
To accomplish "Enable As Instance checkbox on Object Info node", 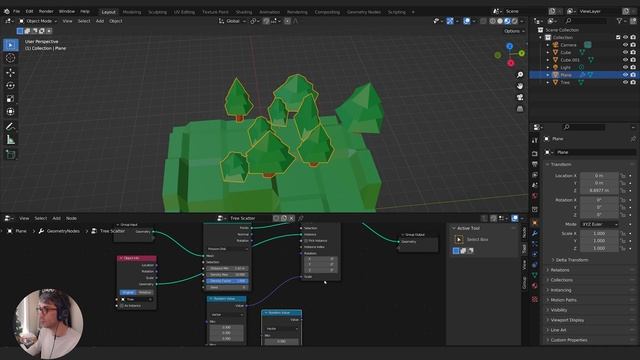I will point(122,305).
